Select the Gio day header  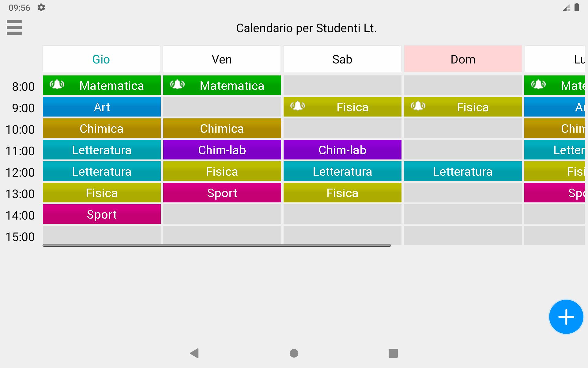click(x=101, y=59)
